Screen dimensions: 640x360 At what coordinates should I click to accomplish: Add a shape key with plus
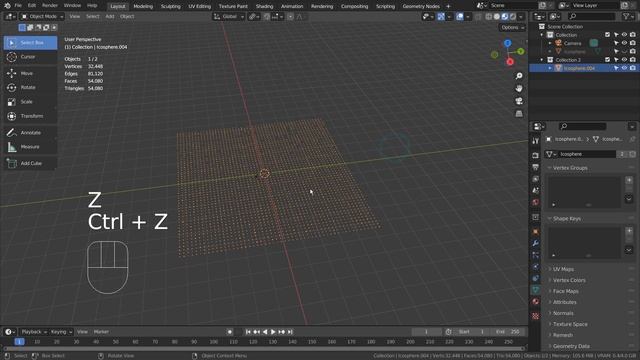629,231
